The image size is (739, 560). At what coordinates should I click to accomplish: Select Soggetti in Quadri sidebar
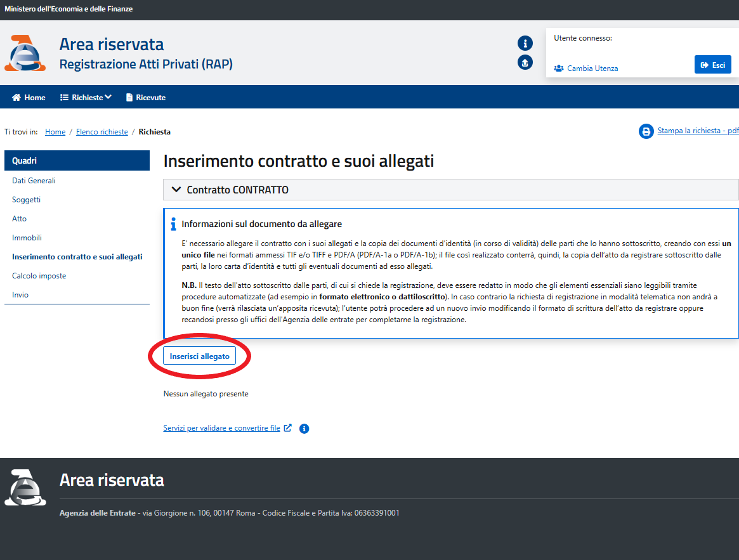(x=27, y=200)
